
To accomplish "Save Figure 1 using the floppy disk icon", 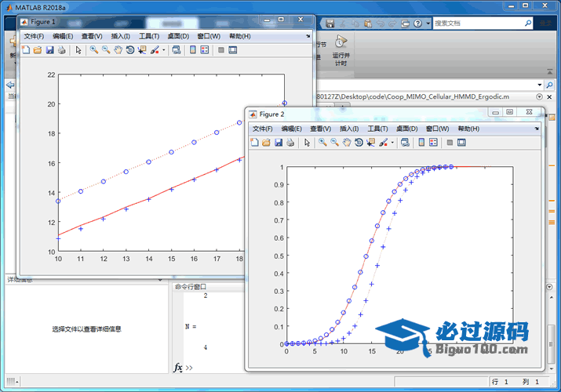I will (x=49, y=50).
